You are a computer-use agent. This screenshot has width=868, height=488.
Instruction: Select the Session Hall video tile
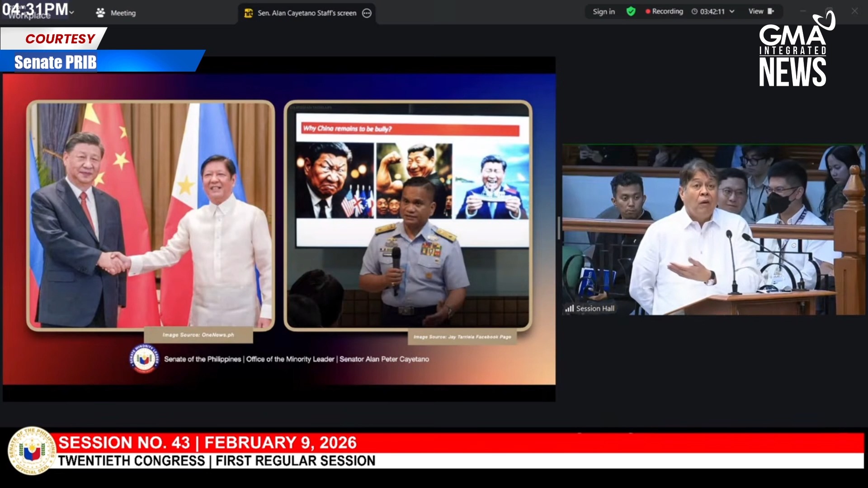tap(713, 230)
